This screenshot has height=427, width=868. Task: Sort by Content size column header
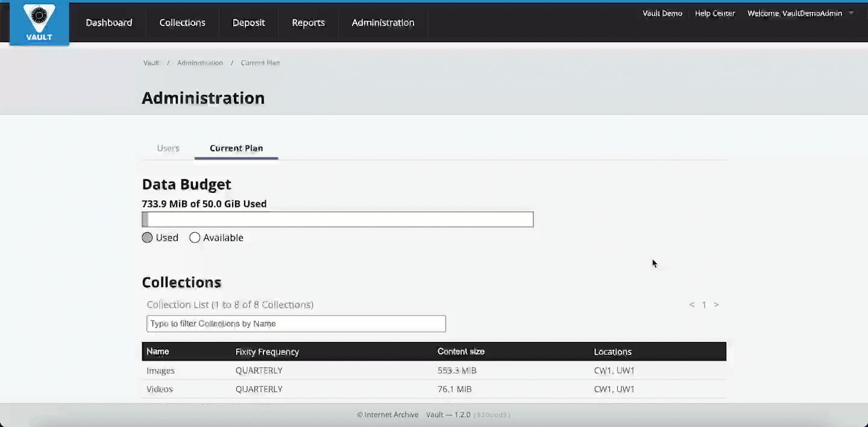461,352
